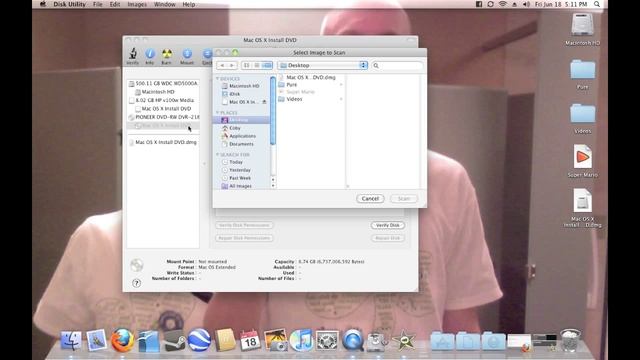Expand the Pure folder arrow in column view
The height and width of the screenshot is (360, 640).
coord(341,84)
